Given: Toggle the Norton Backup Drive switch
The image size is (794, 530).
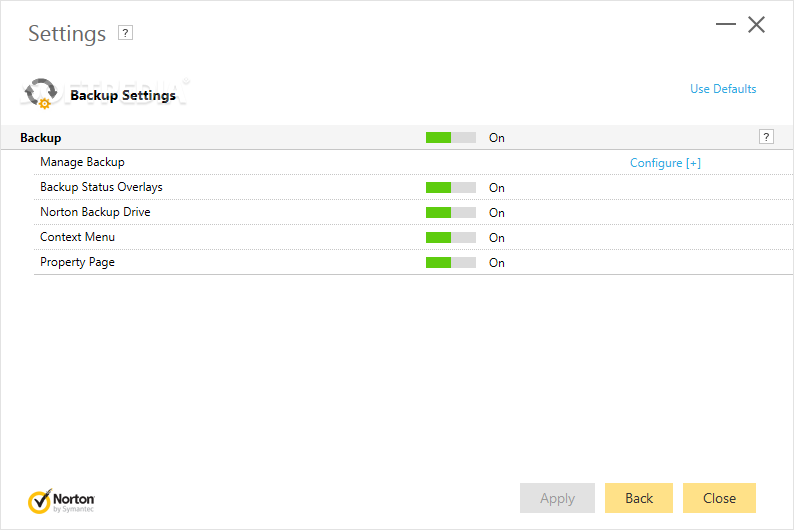Looking at the screenshot, I should pyautogui.click(x=450, y=213).
